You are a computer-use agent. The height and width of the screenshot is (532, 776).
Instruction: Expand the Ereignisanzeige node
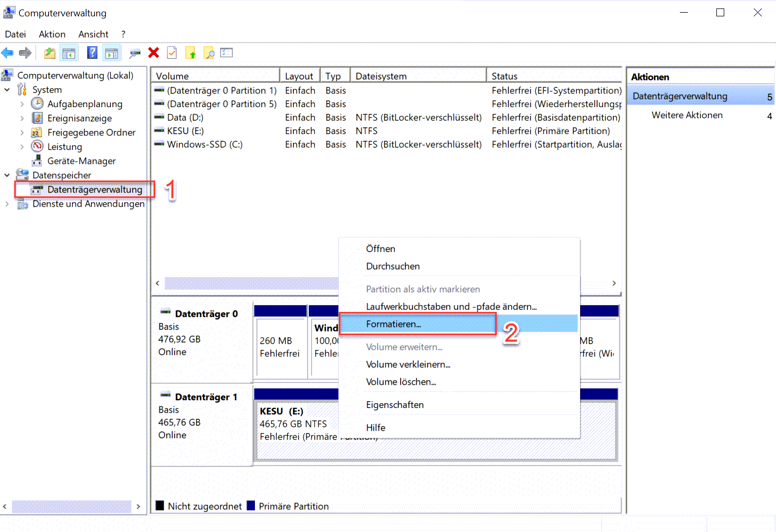tap(22, 118)
